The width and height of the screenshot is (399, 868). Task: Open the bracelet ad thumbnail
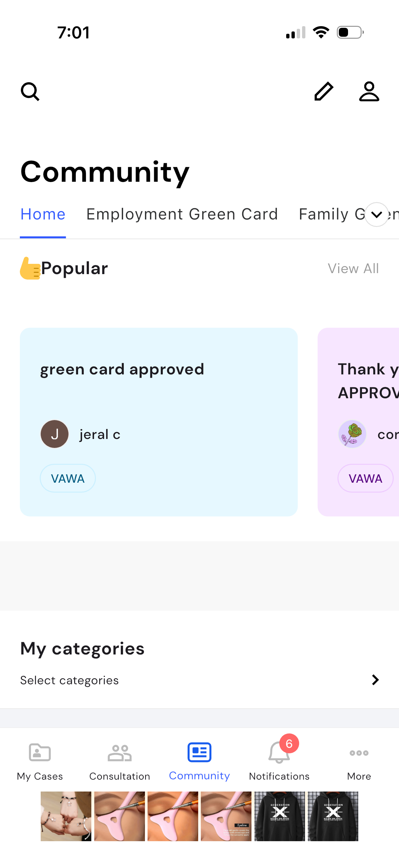(66, 816)
